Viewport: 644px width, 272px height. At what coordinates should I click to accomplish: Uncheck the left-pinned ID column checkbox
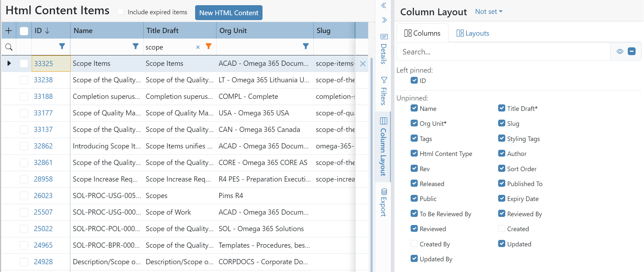(x=414, y=80)
